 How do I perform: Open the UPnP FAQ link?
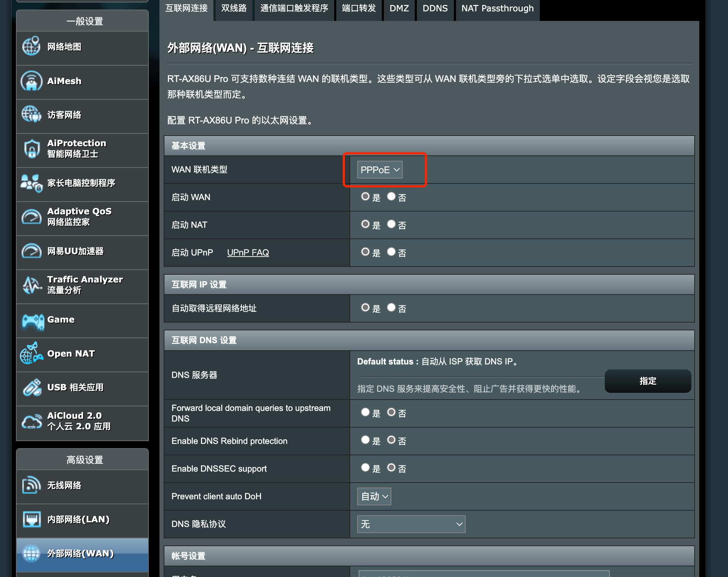click(248, 252)
